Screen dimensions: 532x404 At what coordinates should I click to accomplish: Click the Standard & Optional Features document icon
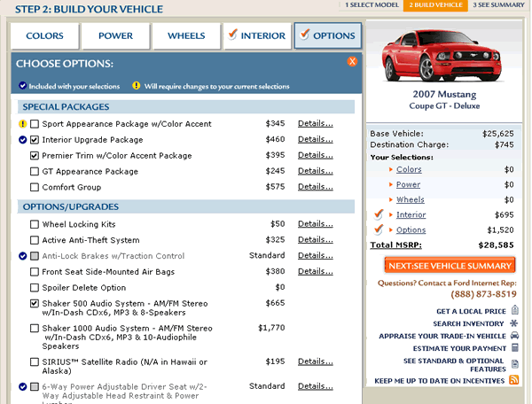click(x=514, y=364)
